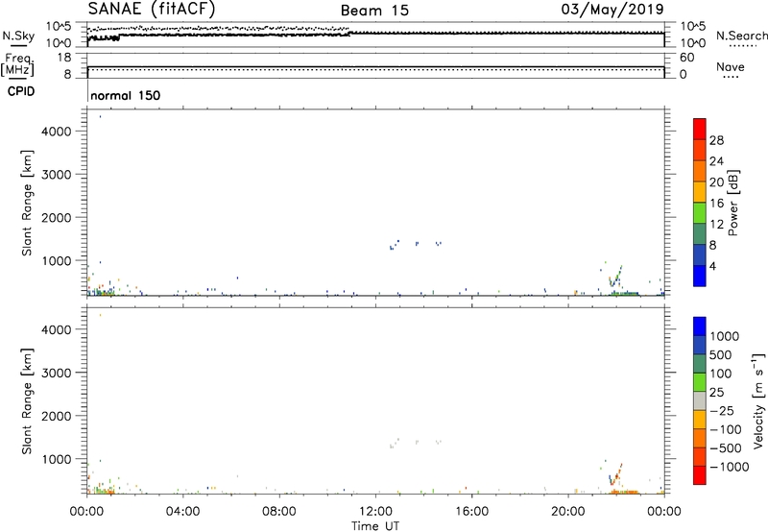
Task: Click the diagonal echo streak near 22:00 in velocity panel
Action: point(615,474)
